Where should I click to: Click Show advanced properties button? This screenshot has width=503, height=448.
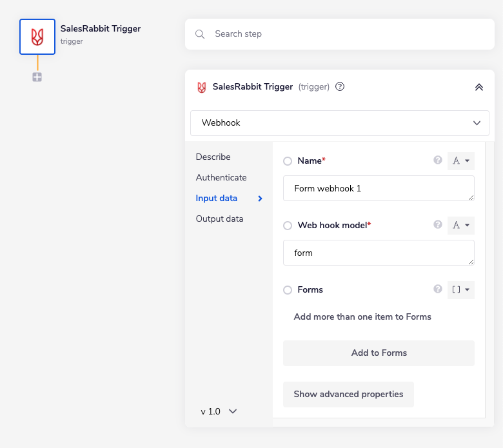pyautogui.click(x=348, y=394)
